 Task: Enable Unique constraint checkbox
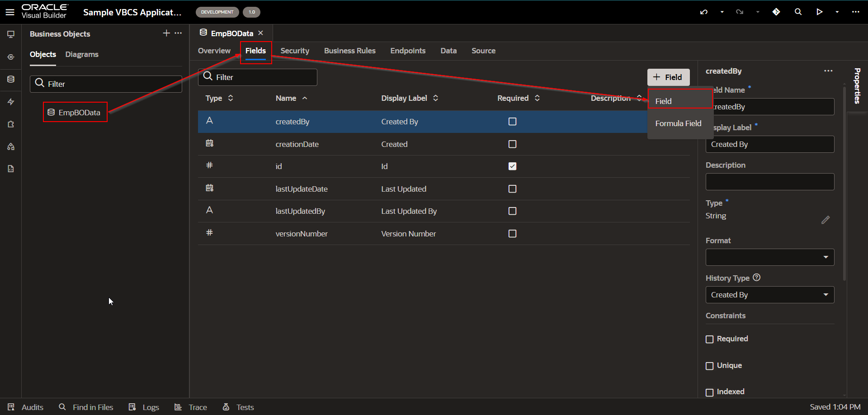710,366
